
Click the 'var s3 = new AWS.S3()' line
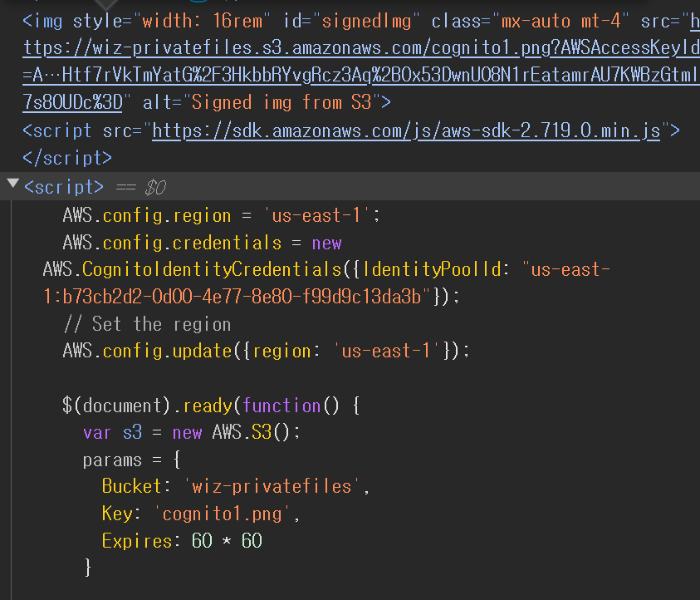tap(192, 432)
